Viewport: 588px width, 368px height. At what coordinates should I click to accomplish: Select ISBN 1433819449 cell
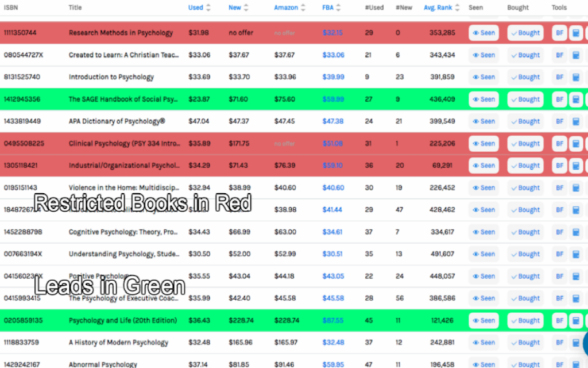22,122
